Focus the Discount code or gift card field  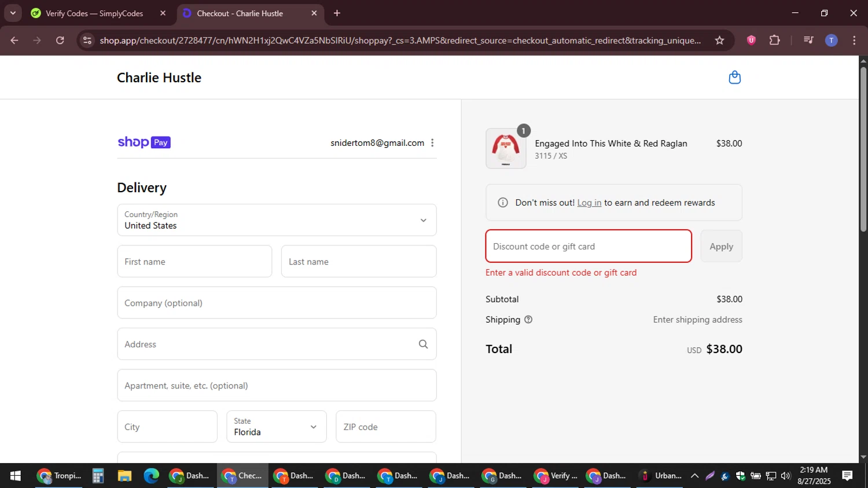click(589, 246)
